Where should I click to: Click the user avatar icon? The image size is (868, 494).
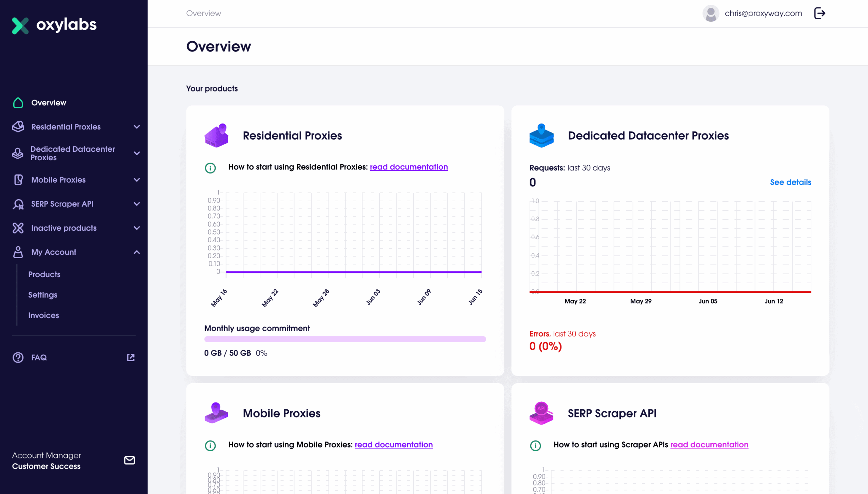(710, 13)
